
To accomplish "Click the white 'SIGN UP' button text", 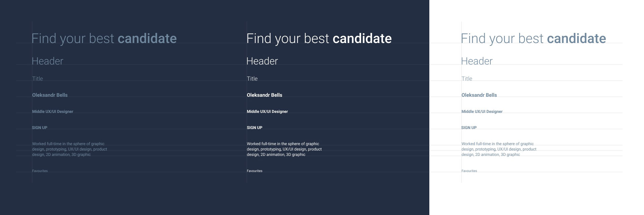I will tap(255, 128).
